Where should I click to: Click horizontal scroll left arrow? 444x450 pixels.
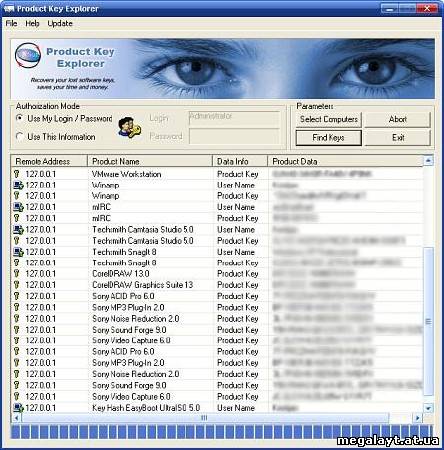(x=16, y=418)
